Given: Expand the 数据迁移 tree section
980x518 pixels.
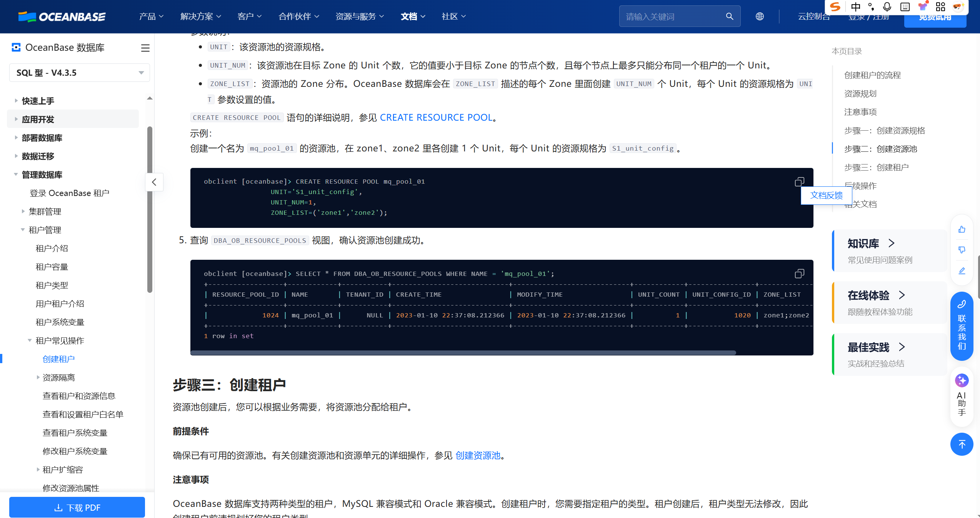Looking at the screenshot, I should pyautogui.click(x=16, y=156).
